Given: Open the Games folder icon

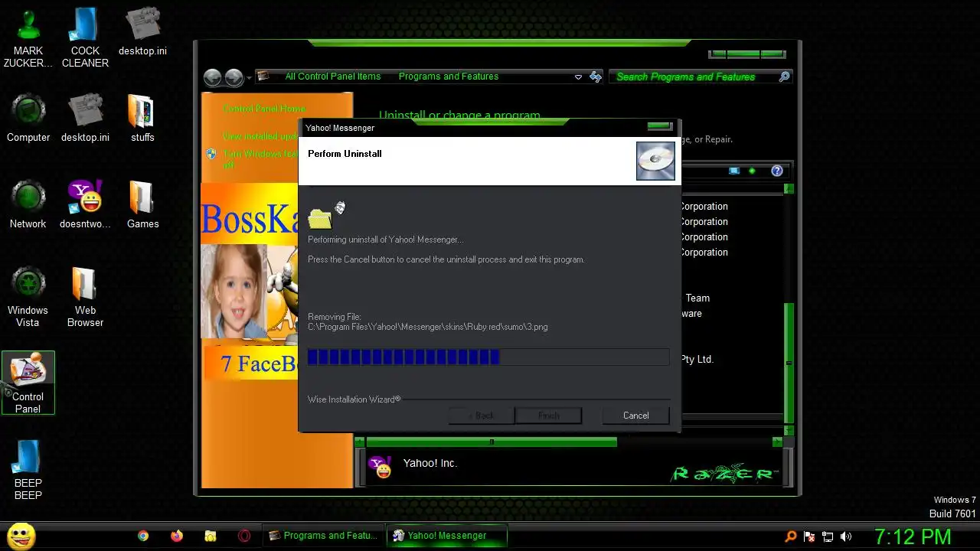Looking at the screenshot, I should [142, 204].
